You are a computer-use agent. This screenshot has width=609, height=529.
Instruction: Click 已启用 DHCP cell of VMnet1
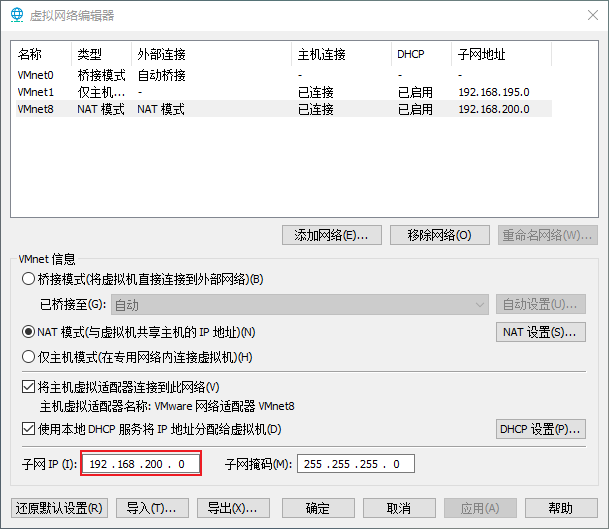pos(415,92)
